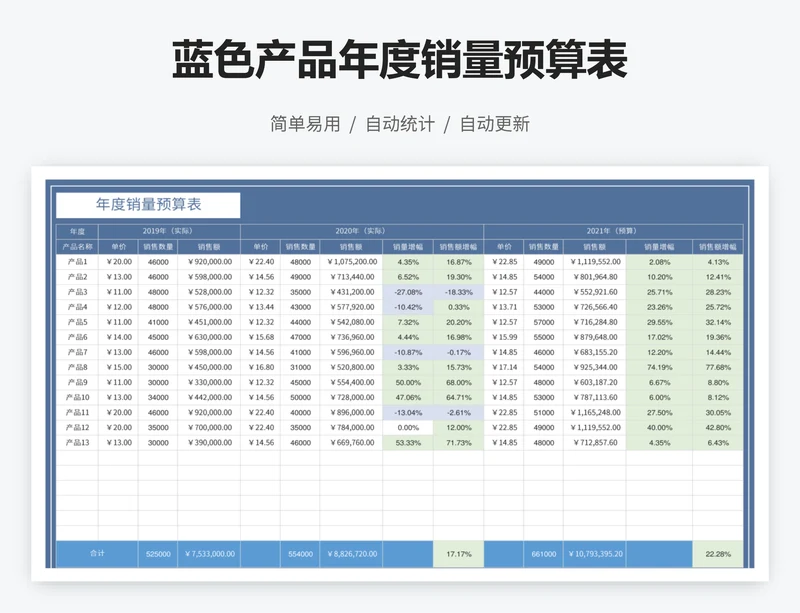
Task: Click the 57000 cell in 产品5 row
Action: pyautogui.click(x=543, y=322)
